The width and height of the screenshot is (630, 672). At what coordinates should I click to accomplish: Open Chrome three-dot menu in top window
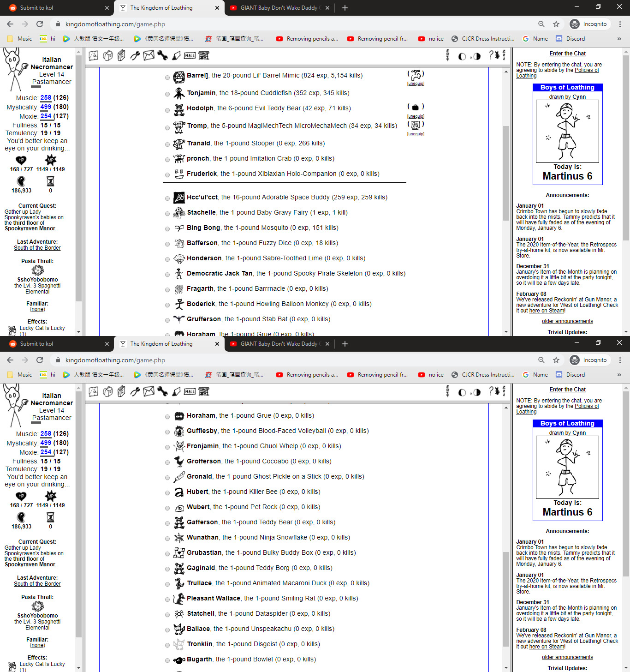point(620,24)
